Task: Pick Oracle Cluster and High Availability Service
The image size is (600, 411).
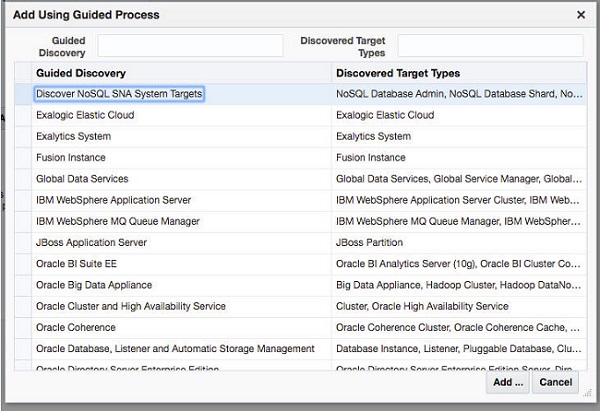Action: pyautogui.click(x=130, y=306)
